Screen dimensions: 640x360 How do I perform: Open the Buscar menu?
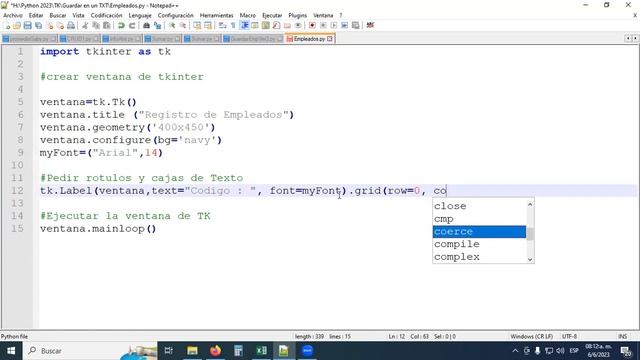(58, 15)
